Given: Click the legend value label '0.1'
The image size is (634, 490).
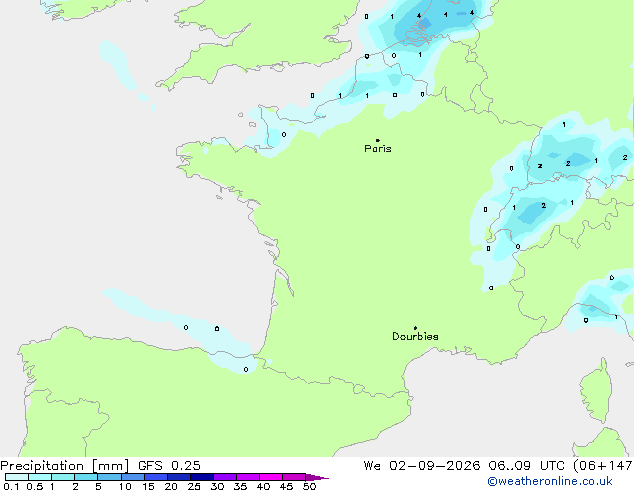Looking at the screenshot, I should click(x=11, y=486).
